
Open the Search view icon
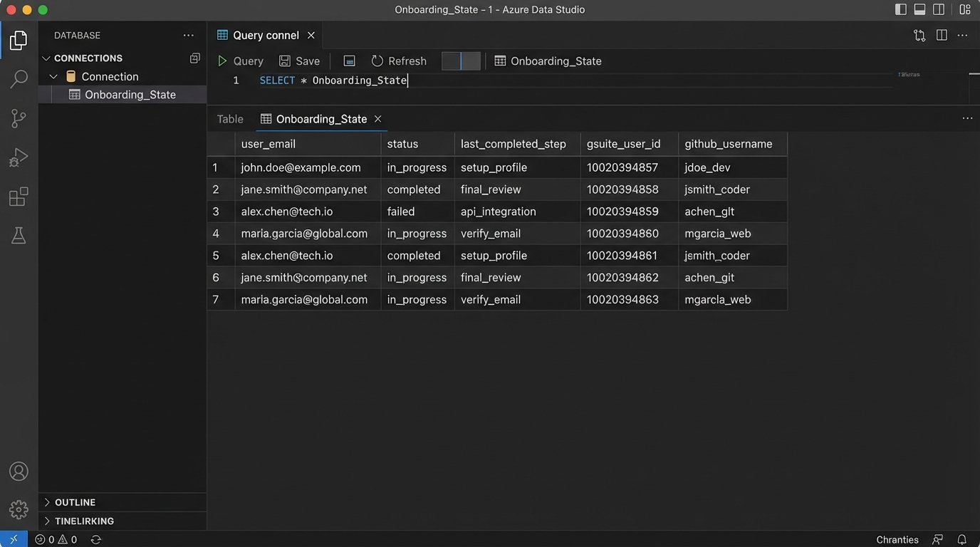point(19,79)
